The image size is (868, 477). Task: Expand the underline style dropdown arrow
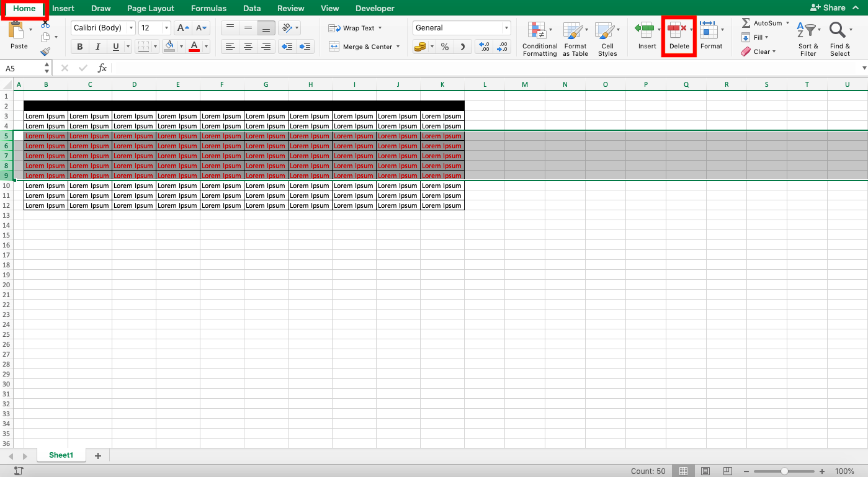click(128, 47)
